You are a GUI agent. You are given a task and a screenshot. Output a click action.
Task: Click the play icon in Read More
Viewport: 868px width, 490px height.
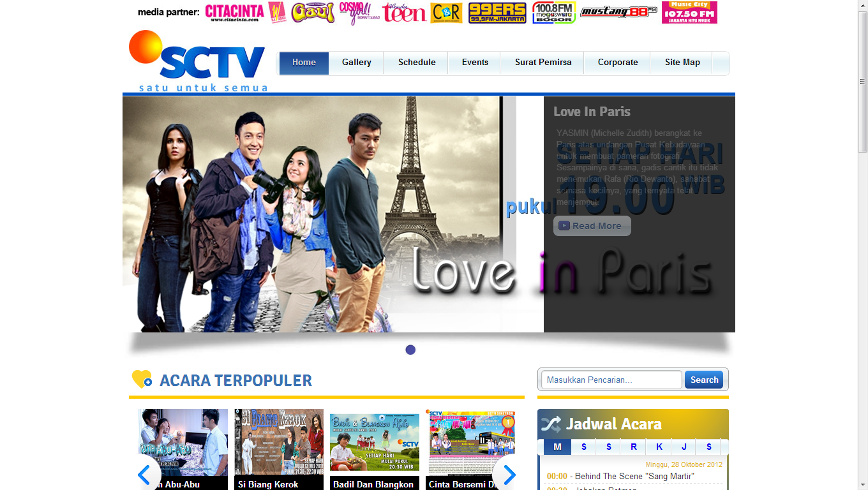click(x=564, y=225)
